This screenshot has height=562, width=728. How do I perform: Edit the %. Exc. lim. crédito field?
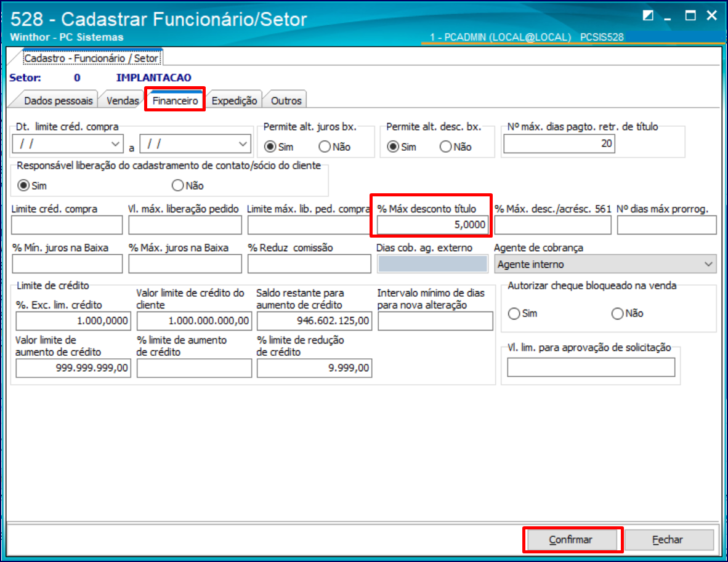tap(73, 321)
